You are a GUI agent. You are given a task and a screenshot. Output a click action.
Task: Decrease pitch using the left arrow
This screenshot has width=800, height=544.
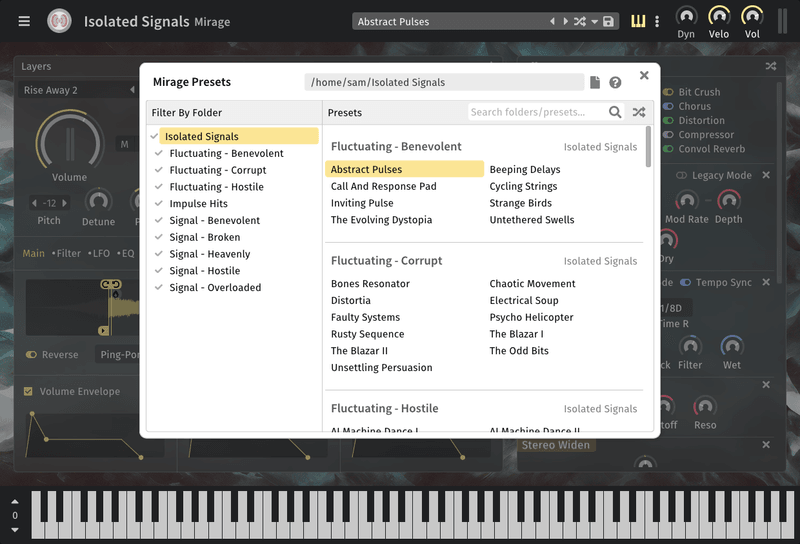tap(35, 203)
